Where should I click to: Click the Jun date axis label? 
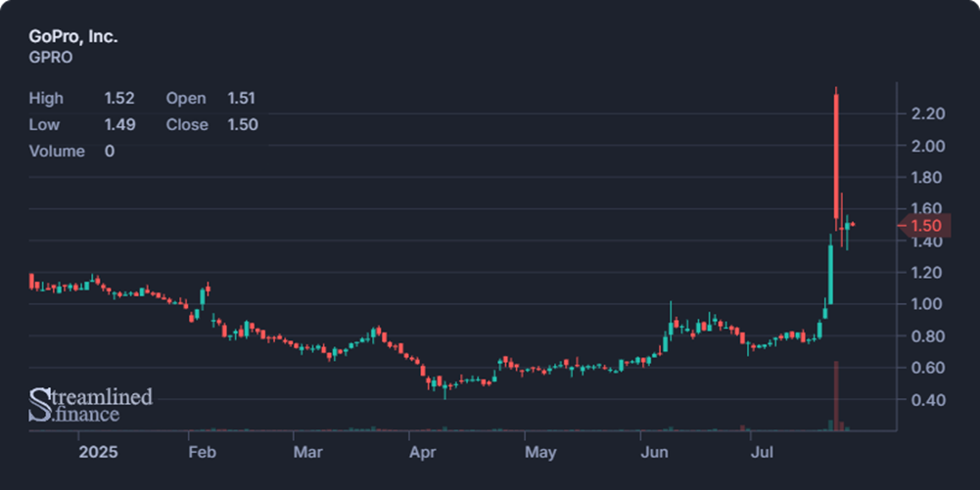click(654, 452)
